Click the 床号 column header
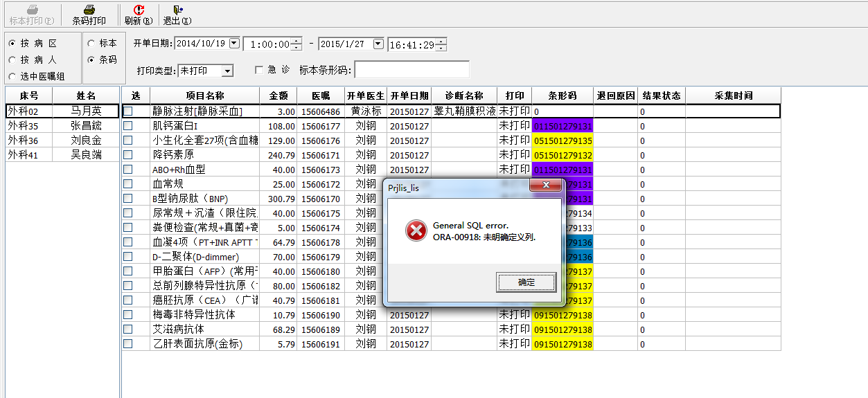This screenshot has height=398, width=868. pyautogui.click(x=29, y=96)
